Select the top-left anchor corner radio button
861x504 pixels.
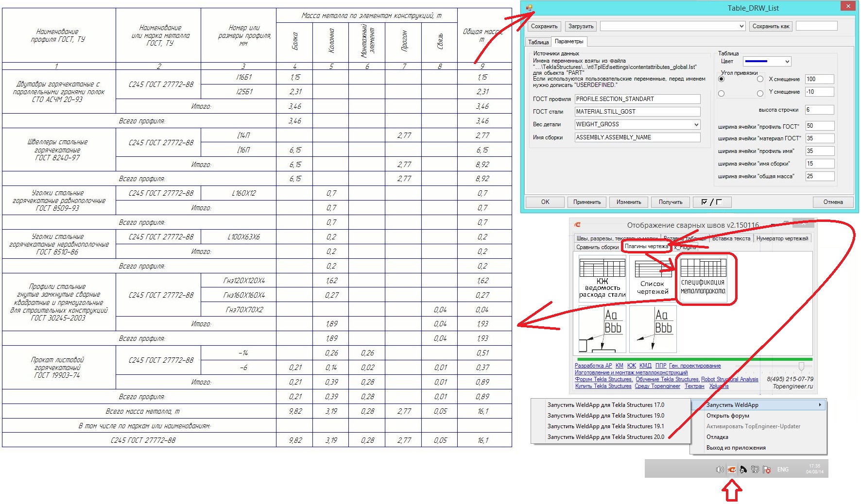[x=722, y=79]
